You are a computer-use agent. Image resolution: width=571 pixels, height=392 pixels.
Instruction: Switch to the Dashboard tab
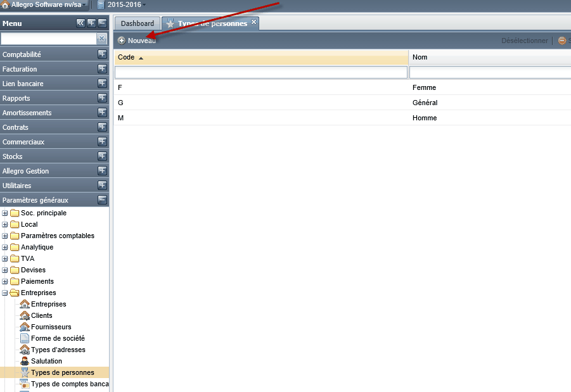pyautogui.click(x=138, y=23)
